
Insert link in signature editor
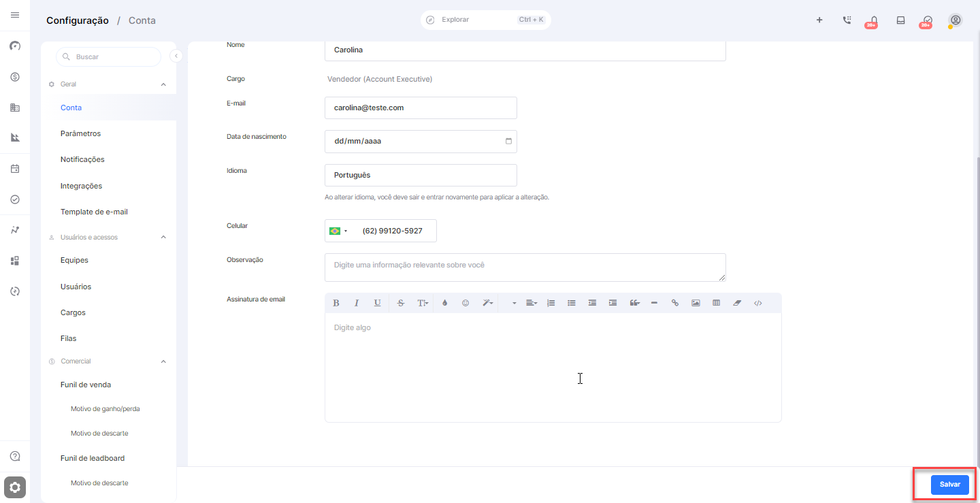click(x=675, y=303)
